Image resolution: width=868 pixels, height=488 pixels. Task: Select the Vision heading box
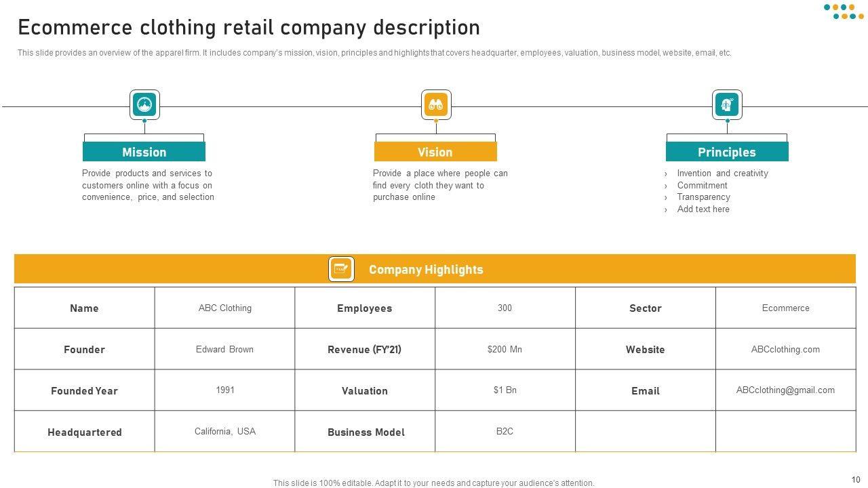435,152
